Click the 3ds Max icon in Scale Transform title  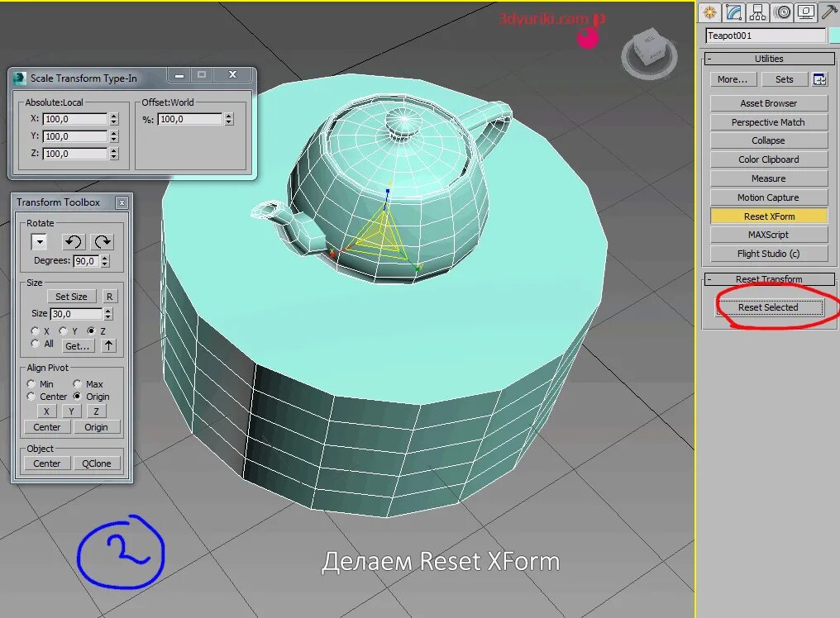(20, 78)
